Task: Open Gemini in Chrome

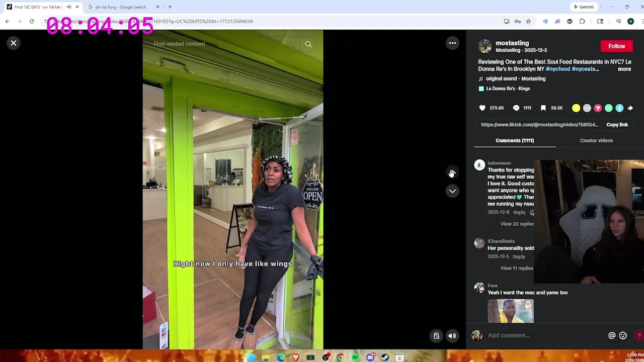Action: click(x=583, y=7)
